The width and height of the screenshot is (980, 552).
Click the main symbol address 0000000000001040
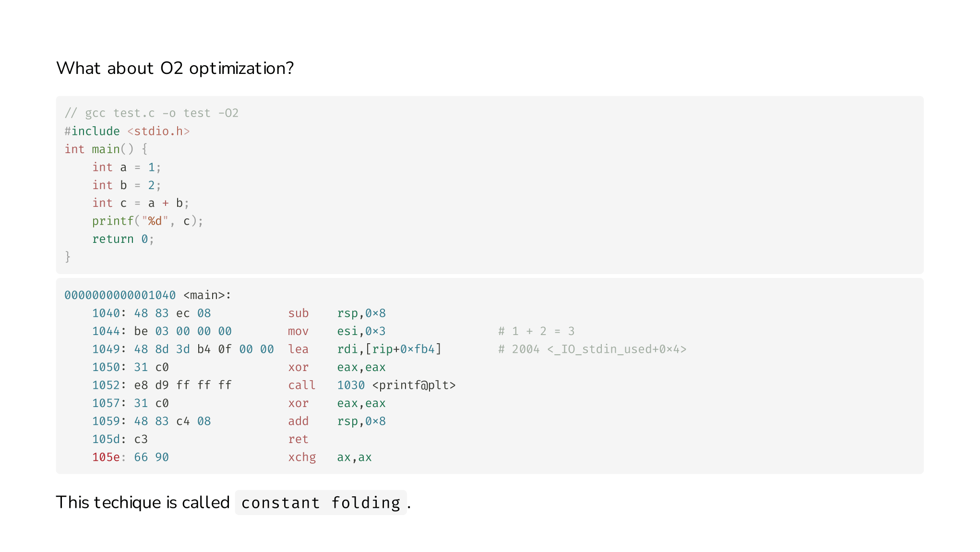[120, 295]
